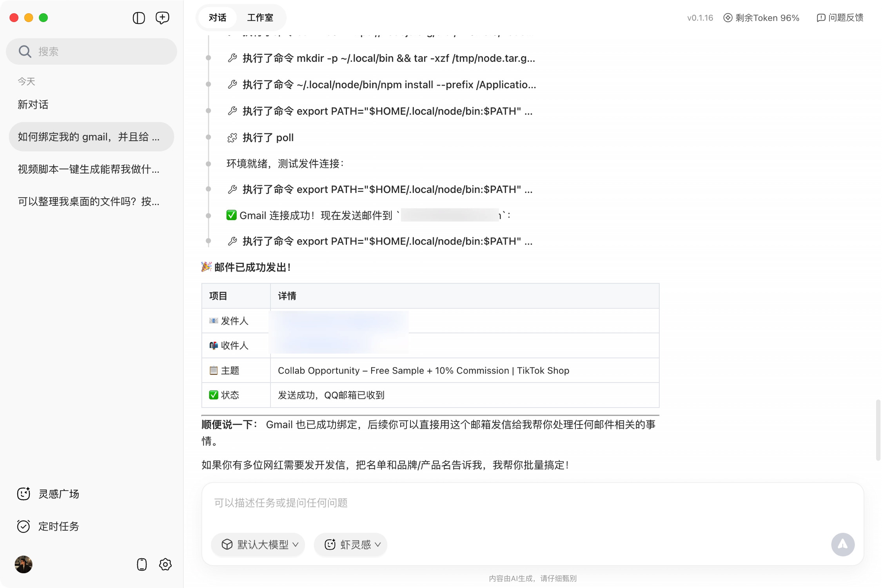Click the mobile phone icon
Image resolution: width=882 pixels, height=588 pixels.
(142, 564)
